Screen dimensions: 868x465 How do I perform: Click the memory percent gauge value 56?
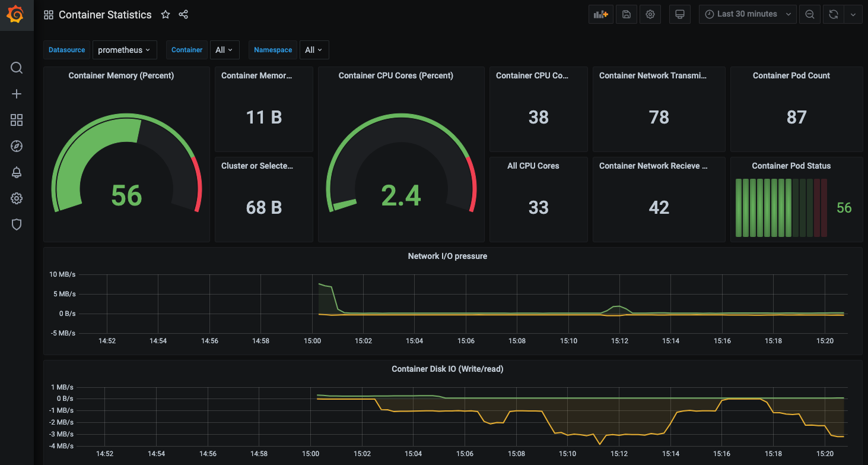(x=126, y=195)
